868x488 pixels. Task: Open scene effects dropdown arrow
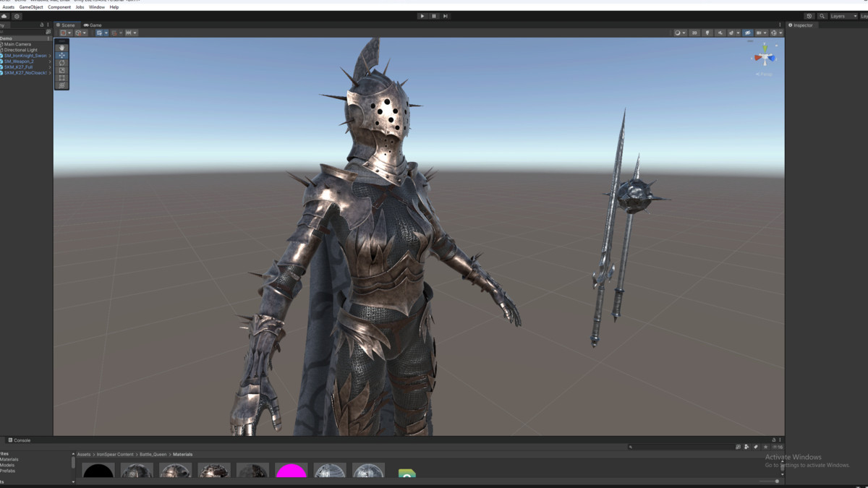pos(738,33)
